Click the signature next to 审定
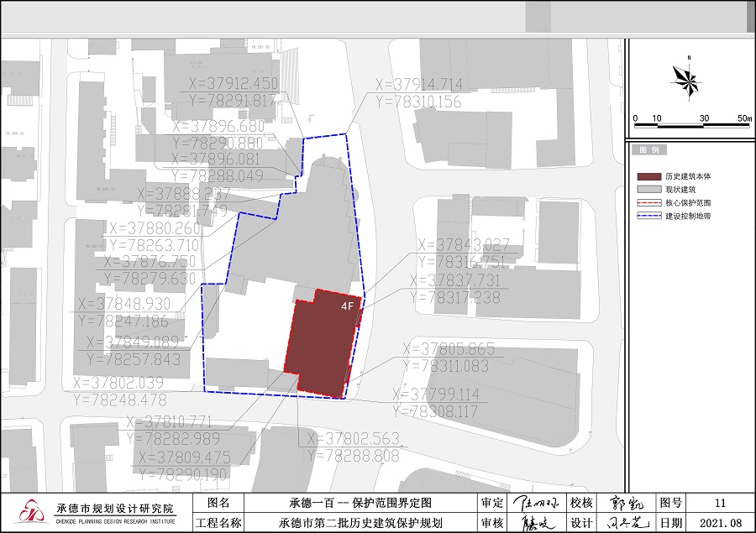This screenshot has height=533, width=756. 538,503
